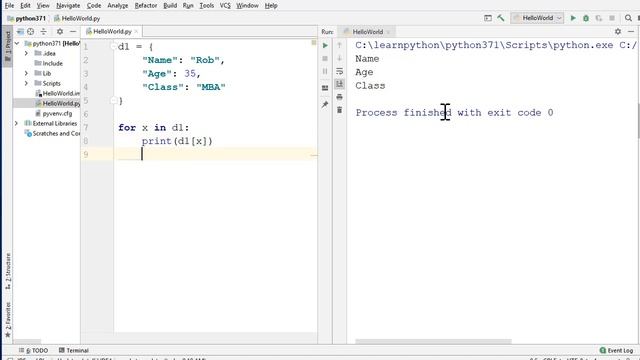This screenshot has width=640, height=360.
Task: Select HelloWorld.py in the Project tree
Action: click(x=58, y=103)
